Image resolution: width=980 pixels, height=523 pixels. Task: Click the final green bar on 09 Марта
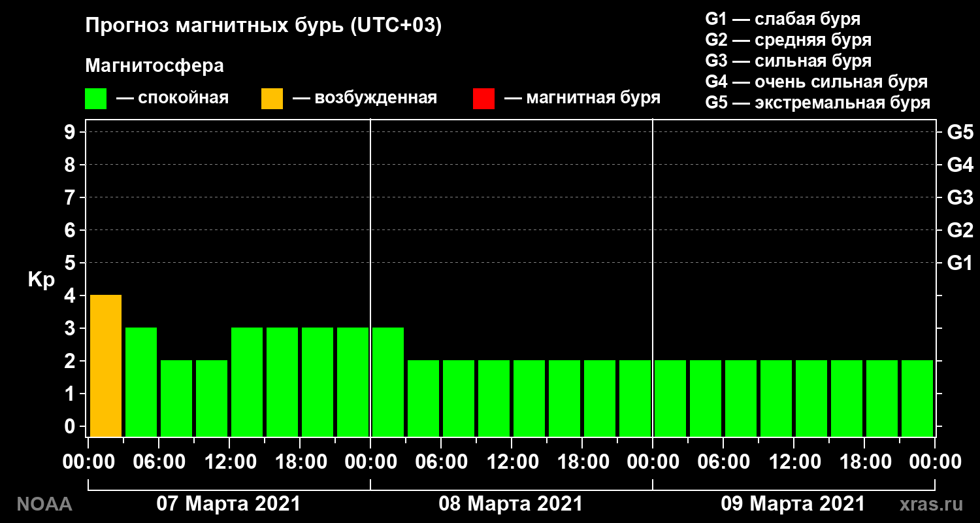tap(917, 398)
